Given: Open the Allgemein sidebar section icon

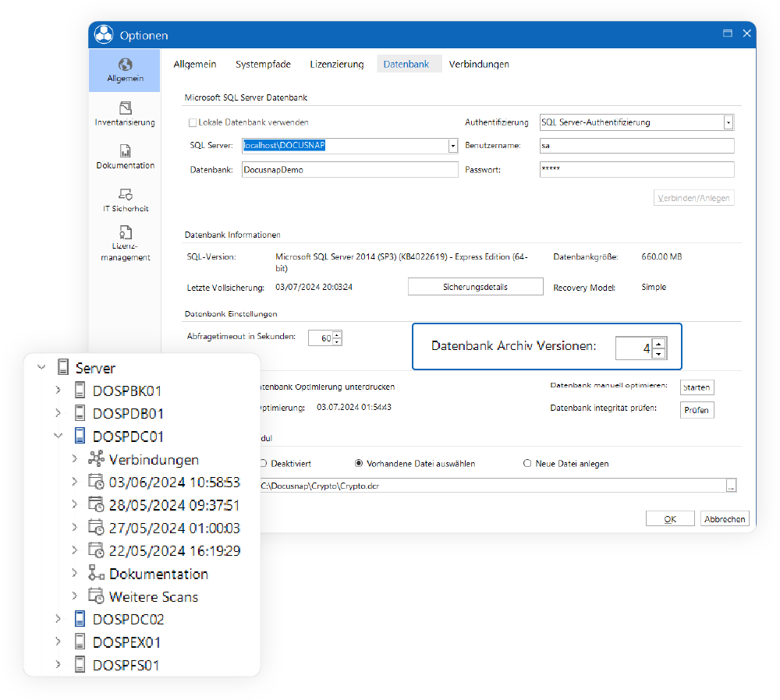Looking at the screenshot, I should (126, 65).
